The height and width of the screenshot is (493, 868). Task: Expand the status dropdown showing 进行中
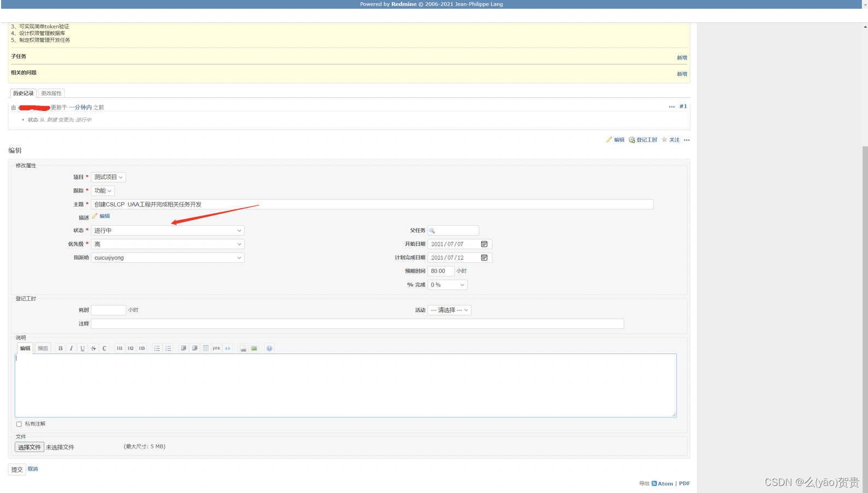(x=167, y=231)
